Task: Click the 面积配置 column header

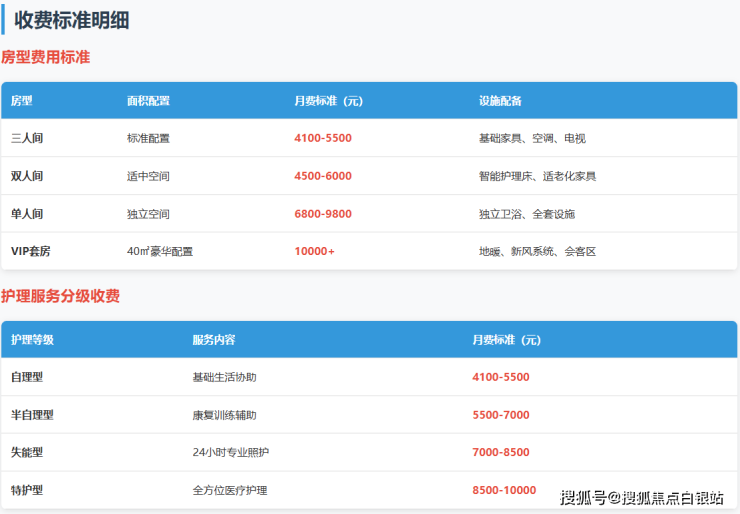Action: point(148,101)
